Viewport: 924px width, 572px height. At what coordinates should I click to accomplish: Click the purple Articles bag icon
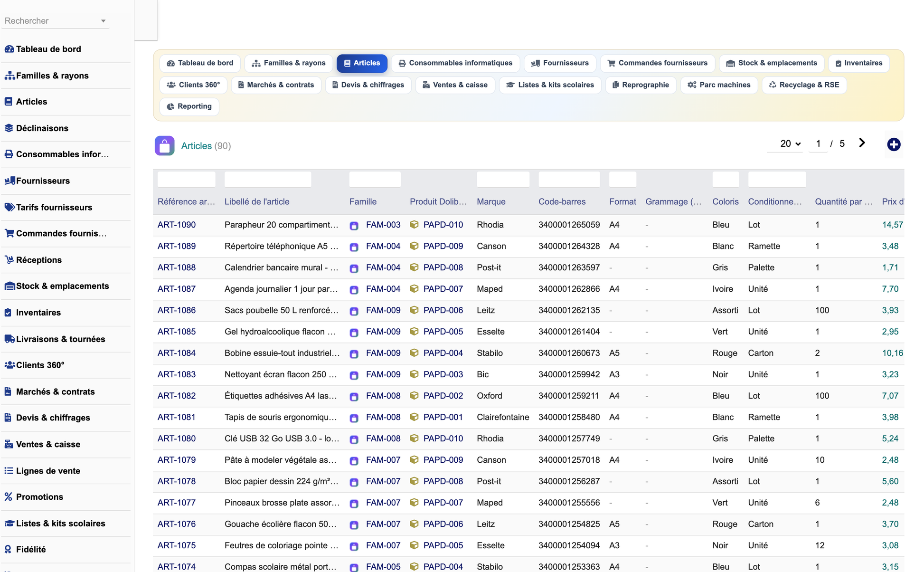pos(164,146)
